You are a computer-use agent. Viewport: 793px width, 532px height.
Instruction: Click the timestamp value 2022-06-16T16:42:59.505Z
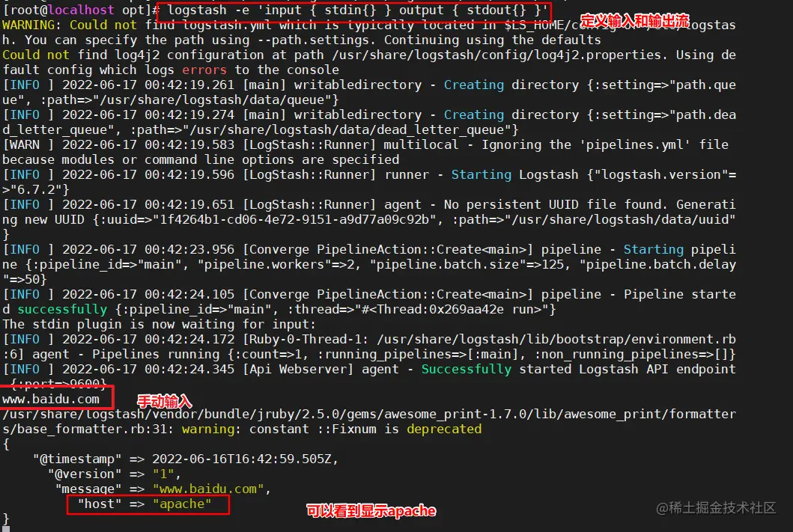(242, 459)
